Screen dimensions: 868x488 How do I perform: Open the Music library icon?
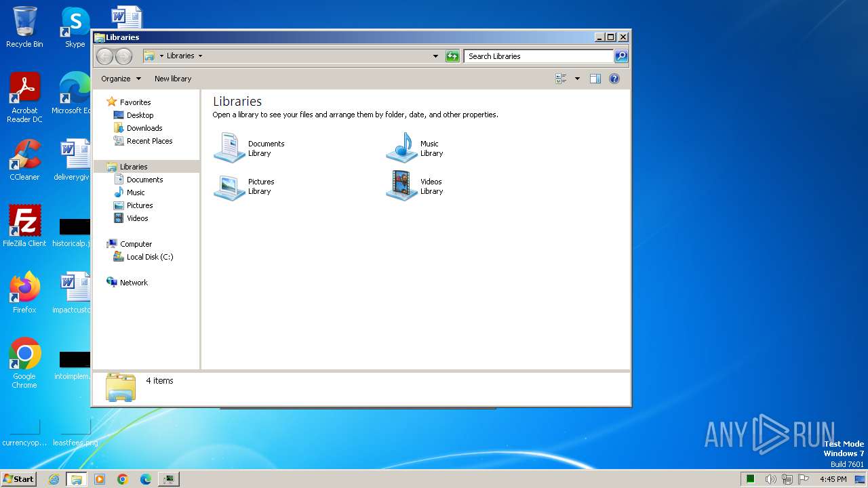click(401, 148)
